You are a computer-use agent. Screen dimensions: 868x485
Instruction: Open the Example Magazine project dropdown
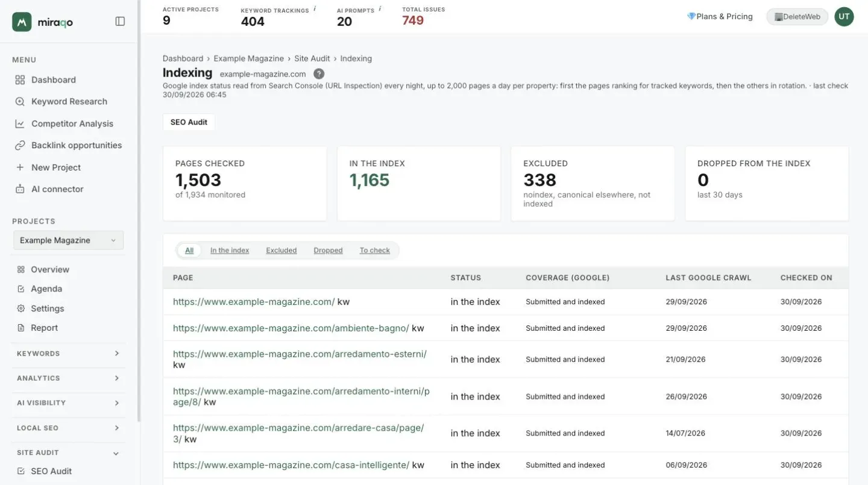[68, 240]
